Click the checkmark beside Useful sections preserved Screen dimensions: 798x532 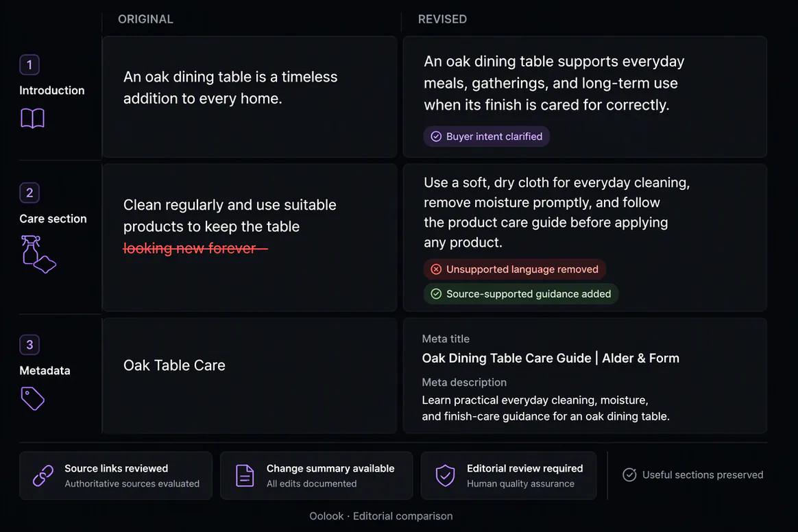tap(629, 474)
